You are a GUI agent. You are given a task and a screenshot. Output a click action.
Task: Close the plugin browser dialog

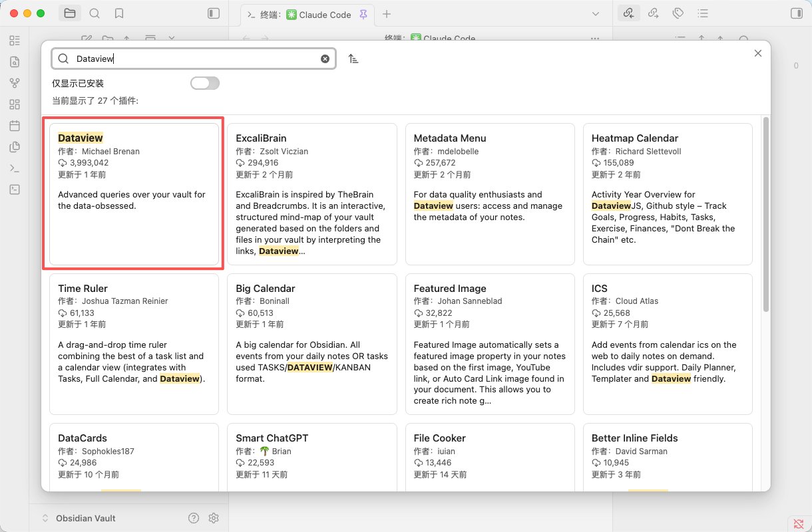coord(757,53)
